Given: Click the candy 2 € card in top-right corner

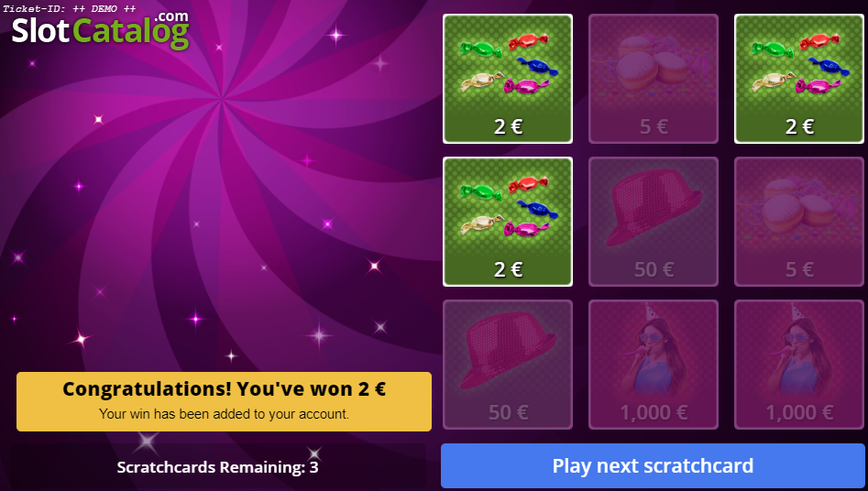Looking at the screenshot, I should pyautogui.click(x=799, y=79).
